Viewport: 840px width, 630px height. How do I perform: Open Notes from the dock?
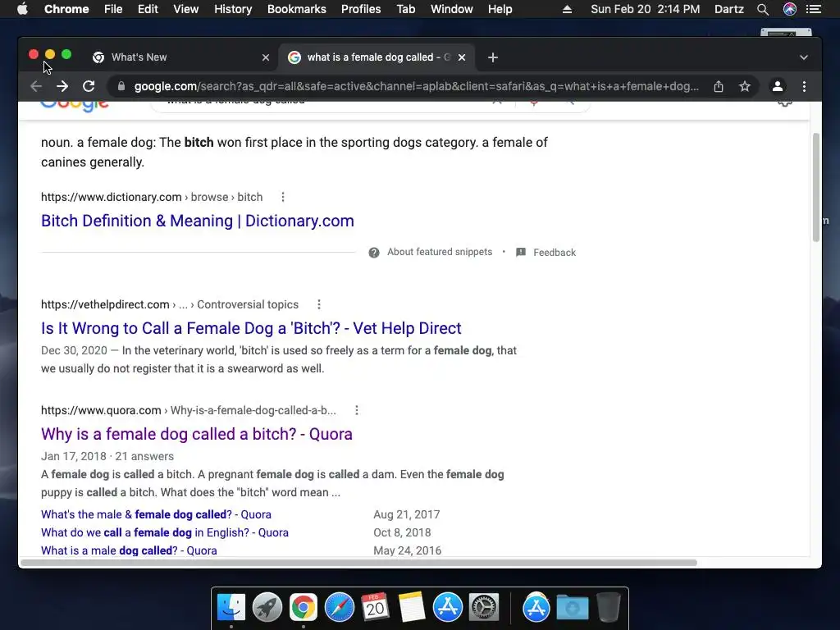point(412,608)
